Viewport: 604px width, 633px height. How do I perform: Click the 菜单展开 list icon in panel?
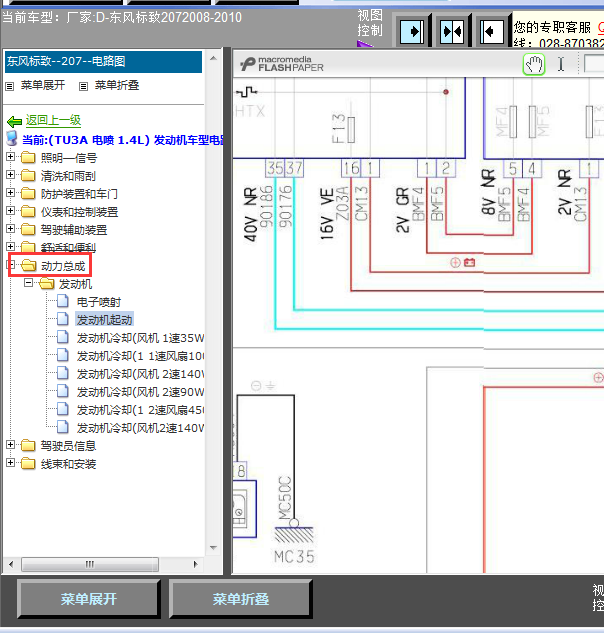tap(10, 86)
